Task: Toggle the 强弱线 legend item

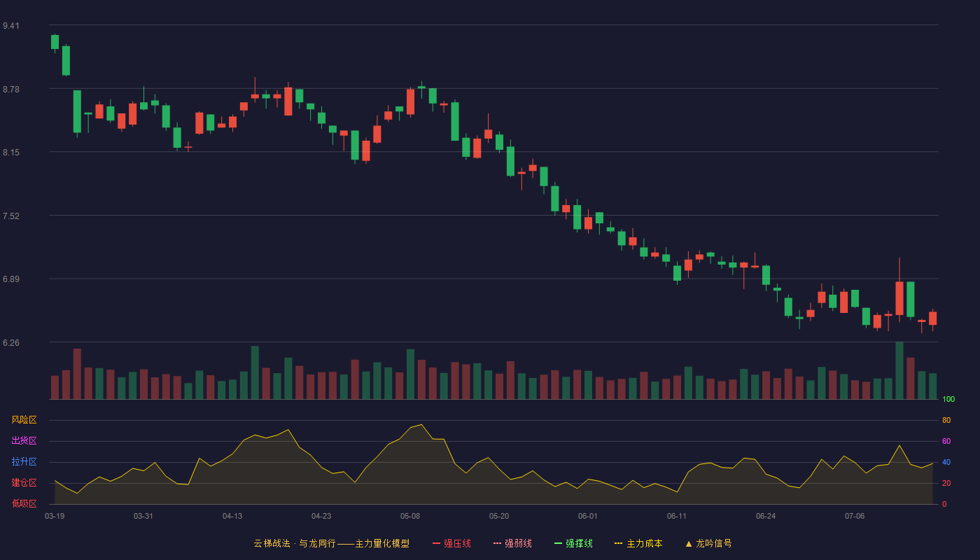Action: tap(512, 543)
